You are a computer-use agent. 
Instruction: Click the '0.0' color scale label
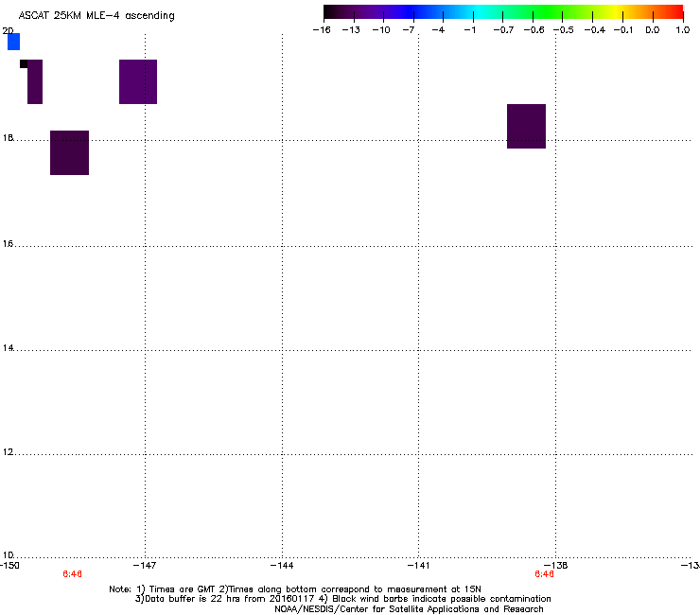653,30
